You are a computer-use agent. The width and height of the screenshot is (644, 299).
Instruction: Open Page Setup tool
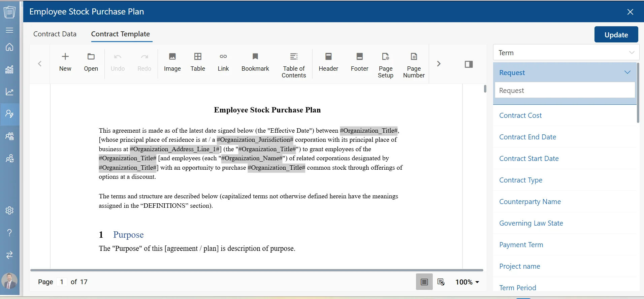coord(386,66)
